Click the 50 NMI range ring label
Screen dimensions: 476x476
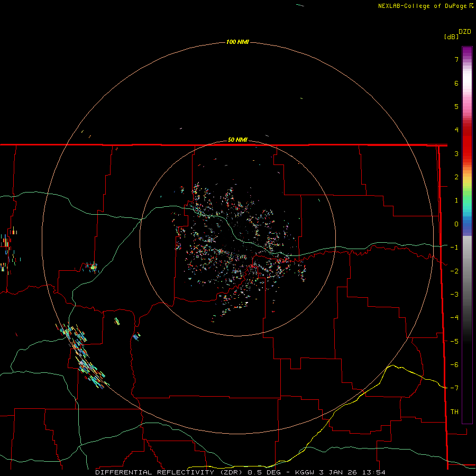[237, 140]
